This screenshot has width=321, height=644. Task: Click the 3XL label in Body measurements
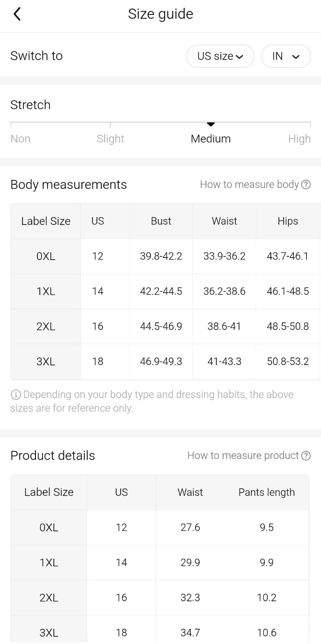click(46, 361)
